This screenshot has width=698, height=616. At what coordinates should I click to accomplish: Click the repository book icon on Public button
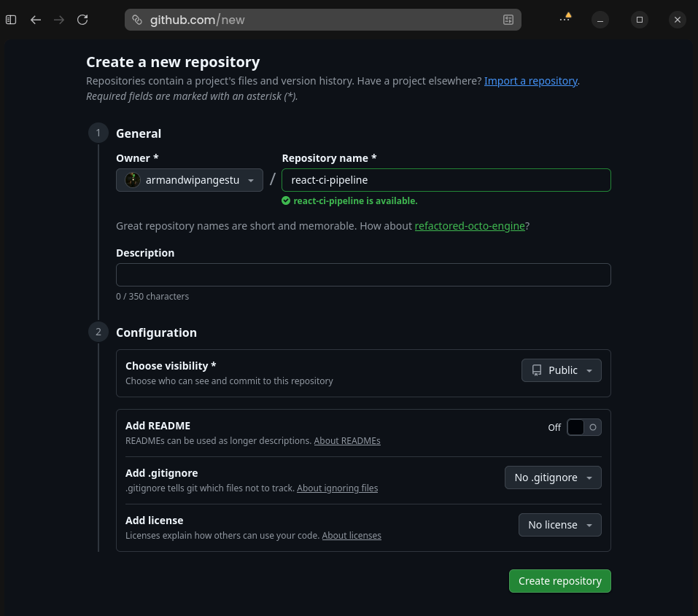pos(537,370)
